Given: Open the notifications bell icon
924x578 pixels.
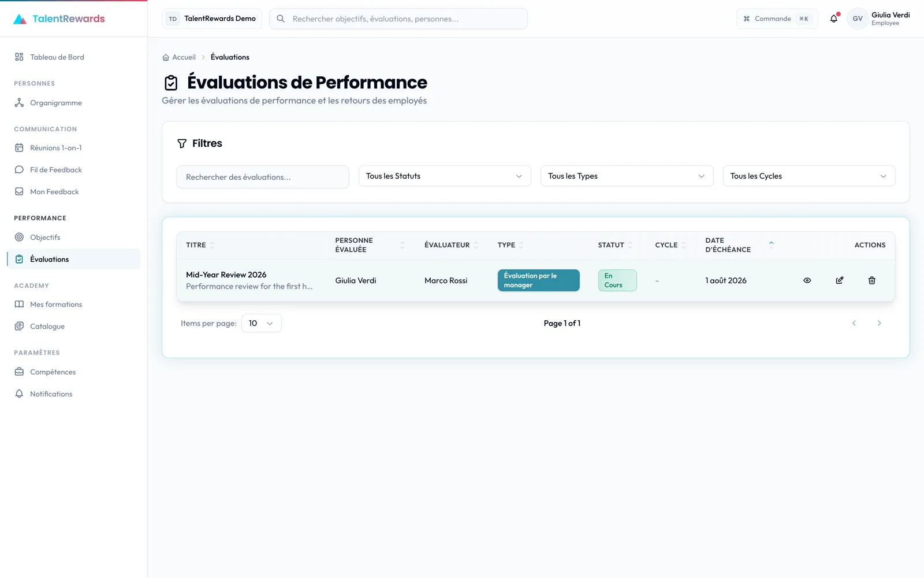Looking at the screenshot, I should pyautogui.click(x=834, y=18).
